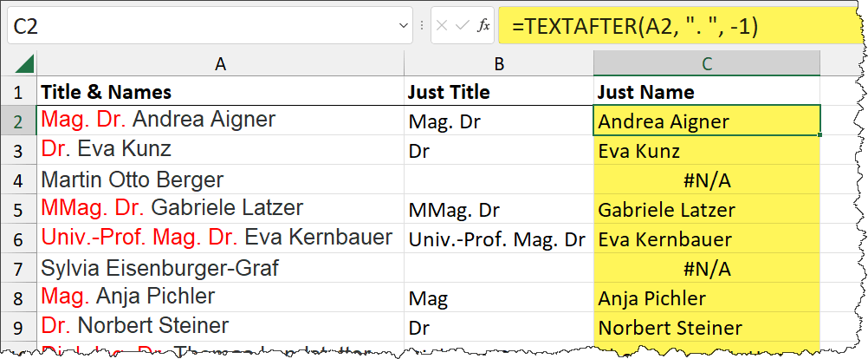The height and width of the screenshot is (359, 868).
Task: Select the #N/A cell beside Martin Otto Berger
Action: tap(707, 180)
